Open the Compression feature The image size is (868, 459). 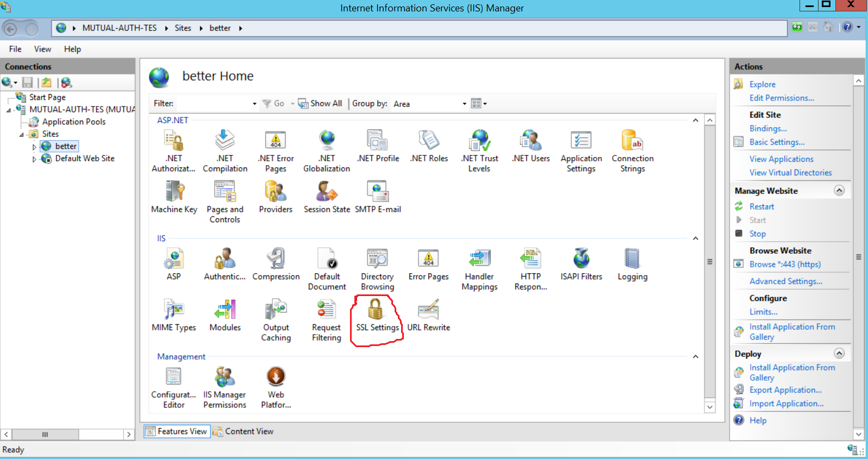click(276, 265)
